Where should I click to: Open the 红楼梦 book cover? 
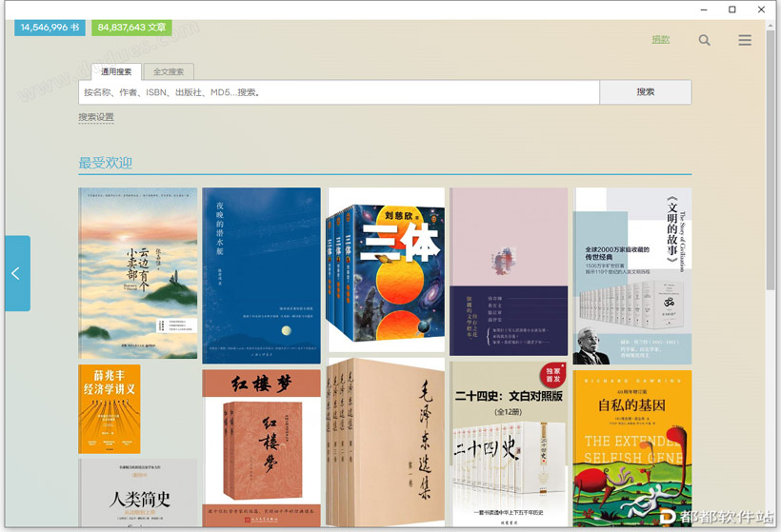262,447
